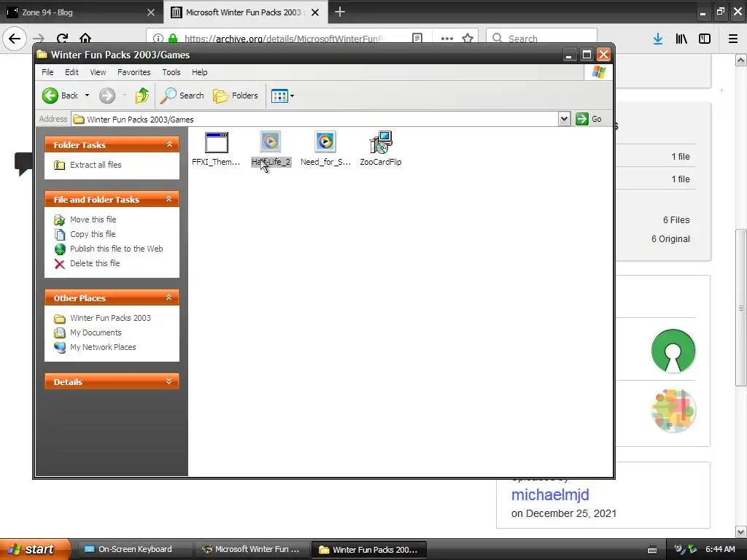Screen dimensions: 747x560
Task: Open the browser hamburger menu
Action: pyautogui.click(x=733, y=39)
